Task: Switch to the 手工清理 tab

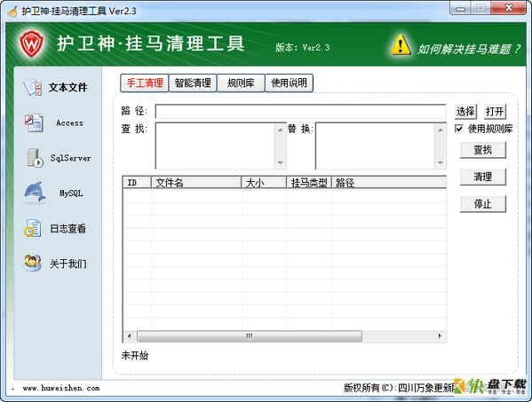Action: pyautogui.click(x=145, y=83)
